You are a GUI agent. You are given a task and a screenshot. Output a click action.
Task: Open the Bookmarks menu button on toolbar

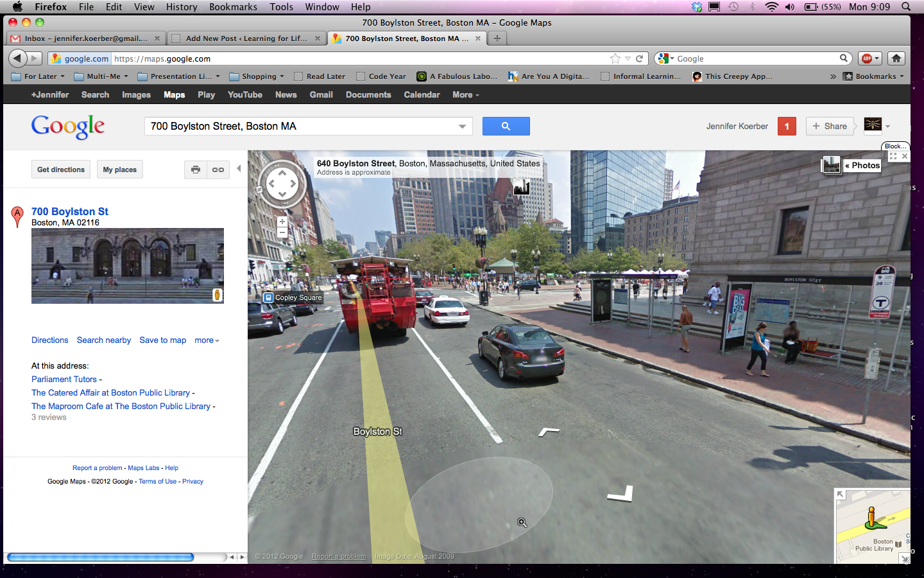click(873, 76)
